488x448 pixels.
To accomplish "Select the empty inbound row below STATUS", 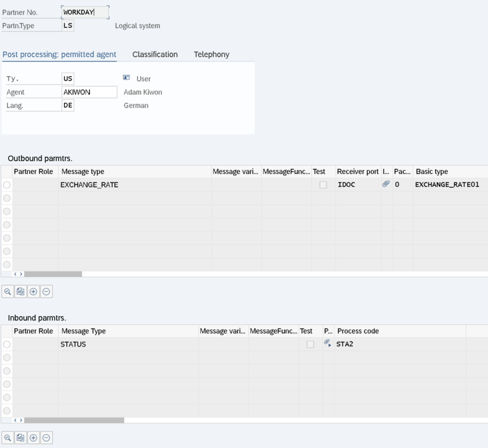I will (x=7, y=357).
